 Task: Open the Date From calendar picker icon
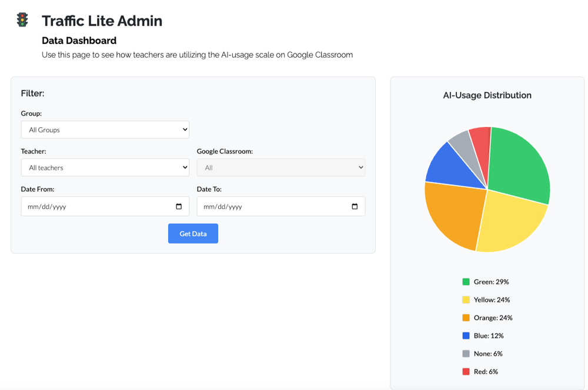tap(179, 206)
